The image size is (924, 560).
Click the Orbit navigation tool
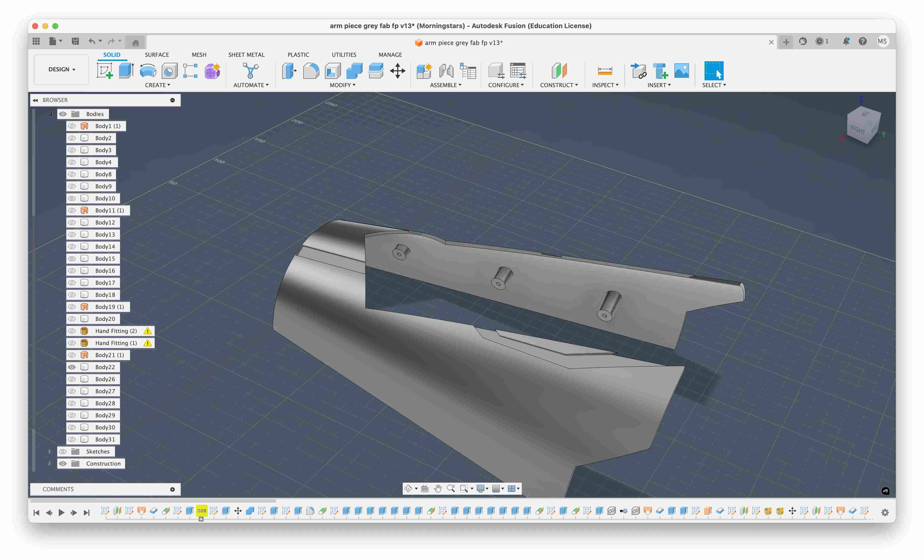pos(408,488)
